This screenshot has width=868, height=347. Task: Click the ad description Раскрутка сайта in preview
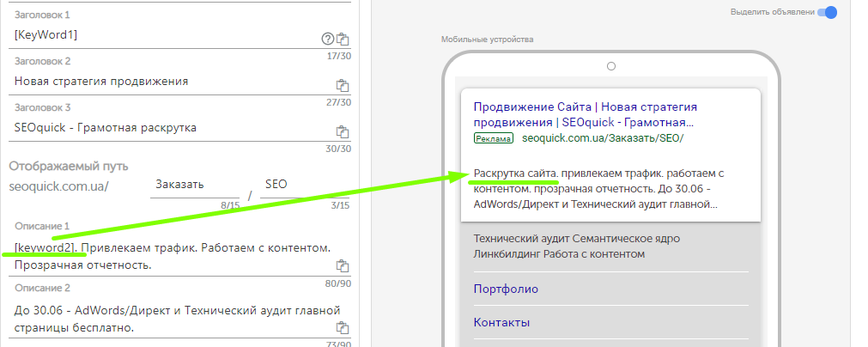[x=599, y=189]
